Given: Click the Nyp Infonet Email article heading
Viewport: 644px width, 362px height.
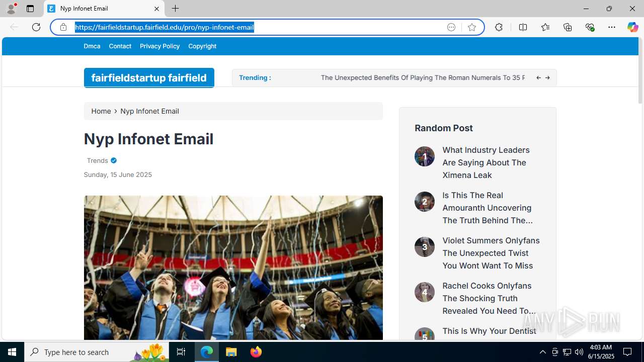Looking at the screenshot, I should 148,139.
